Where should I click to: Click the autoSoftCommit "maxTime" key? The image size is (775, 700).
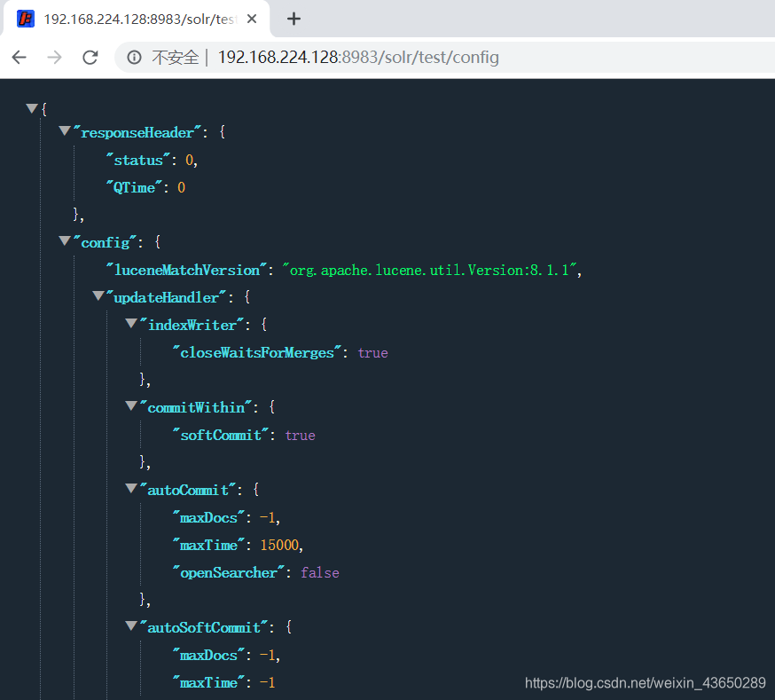pyautogui.click(x=208, y=682)
